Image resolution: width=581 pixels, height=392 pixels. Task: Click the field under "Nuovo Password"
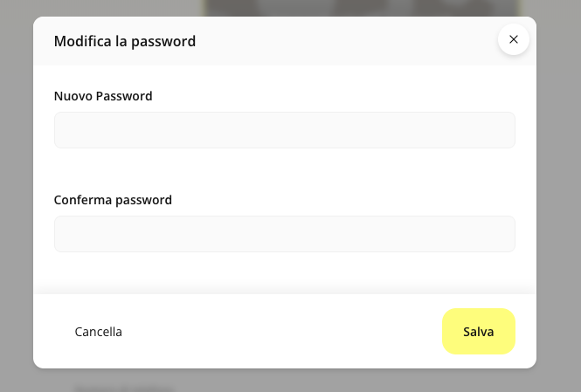pyautogui.click(x=285, y=130)
